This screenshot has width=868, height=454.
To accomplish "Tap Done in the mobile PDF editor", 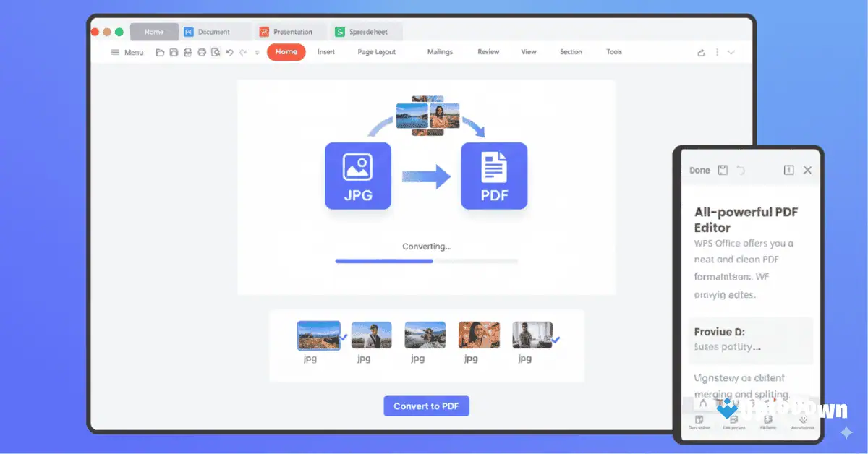I will (699, 170).
